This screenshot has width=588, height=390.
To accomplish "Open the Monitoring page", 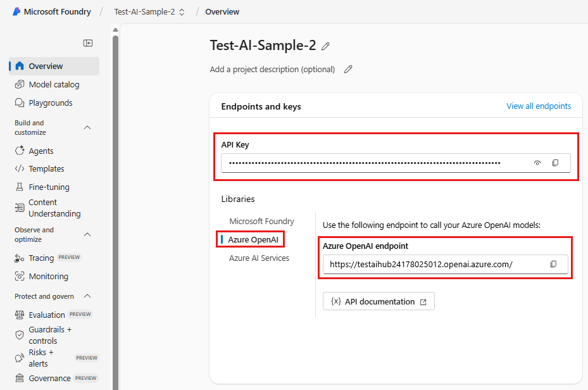I will [x=49, y=276].
